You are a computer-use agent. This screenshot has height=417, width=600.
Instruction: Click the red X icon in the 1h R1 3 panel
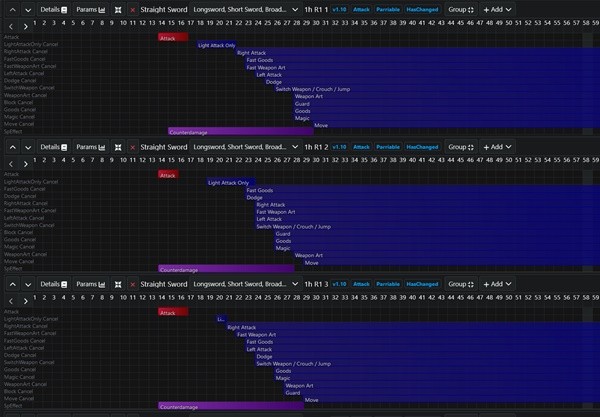pyautogui.click(x=132, y=284)
